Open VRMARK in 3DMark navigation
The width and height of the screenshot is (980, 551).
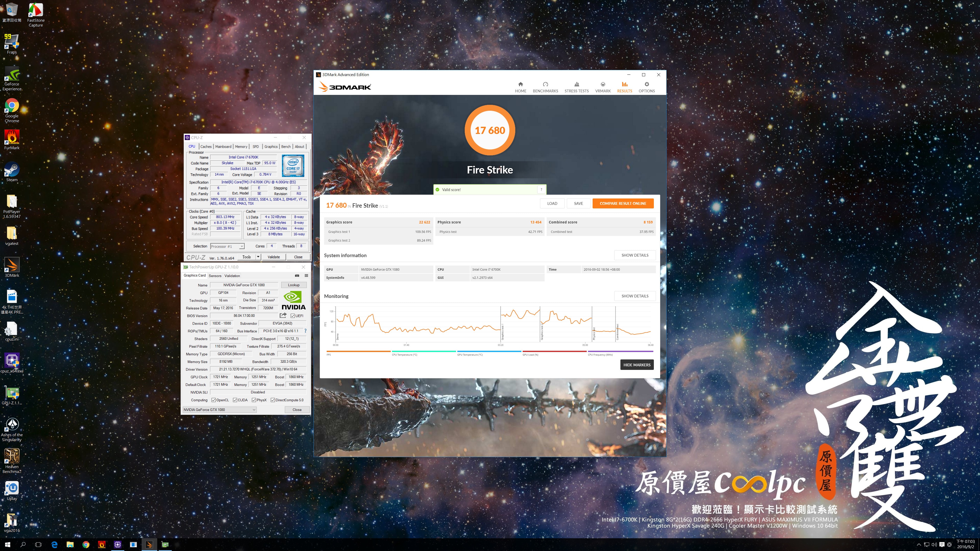[x=603, y=87]
